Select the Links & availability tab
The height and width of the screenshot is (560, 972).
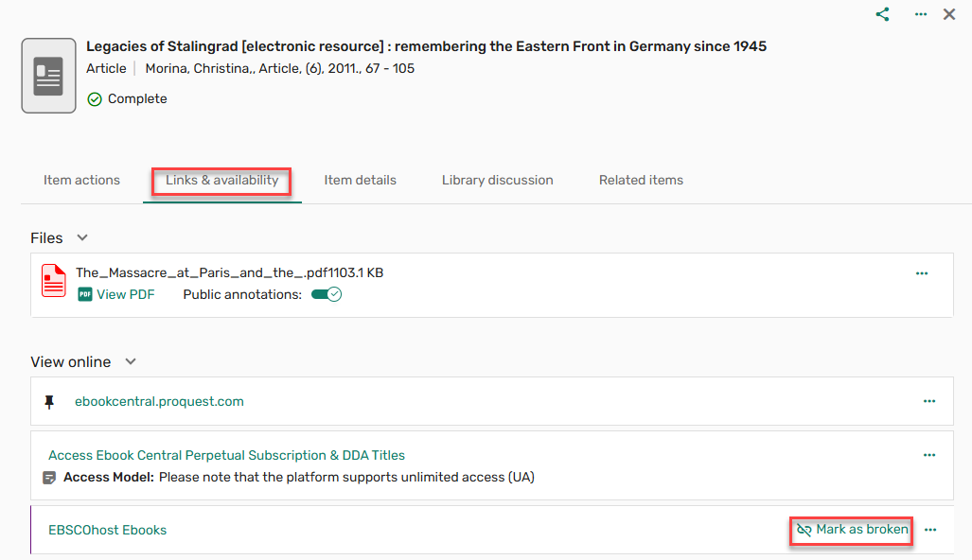pyautogui.click(x=221, y=181)
